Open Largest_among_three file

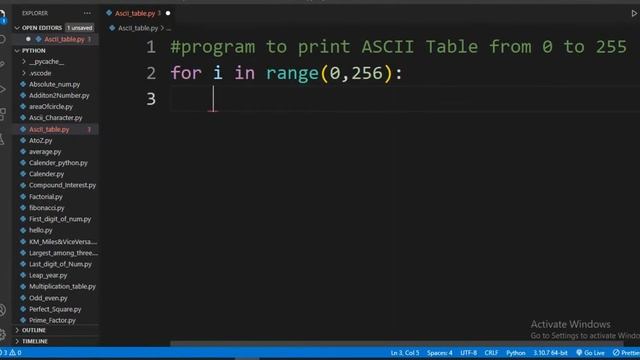(x=63, y=253)
